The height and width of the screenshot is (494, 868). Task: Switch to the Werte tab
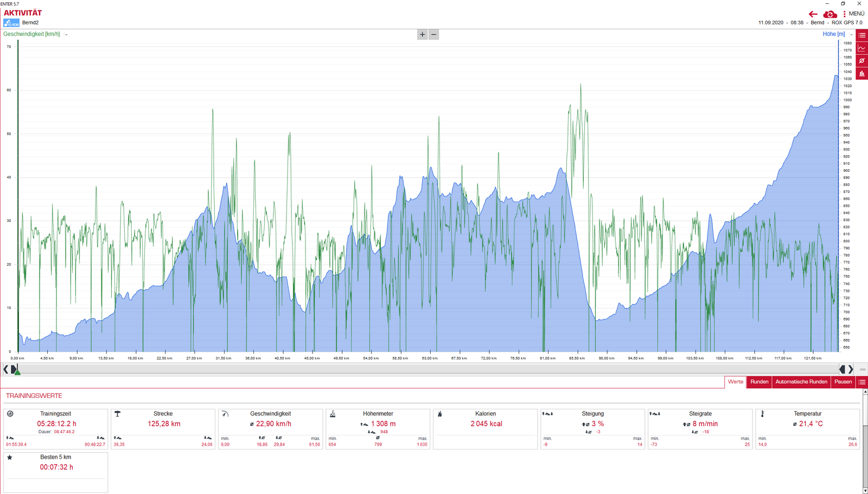point(735,382)
